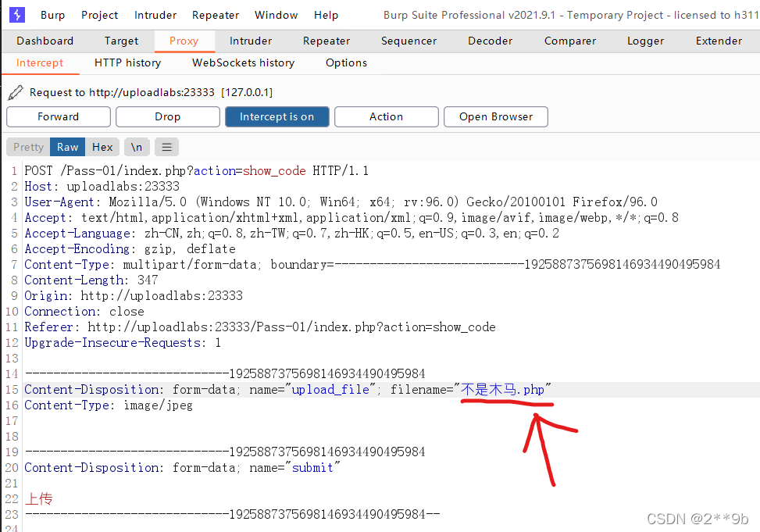Click the multipart Content-Type boundary header
Image resolution: width=760 pixels, height=532 pixels.
pyautogui.click(x=373, y=264)
